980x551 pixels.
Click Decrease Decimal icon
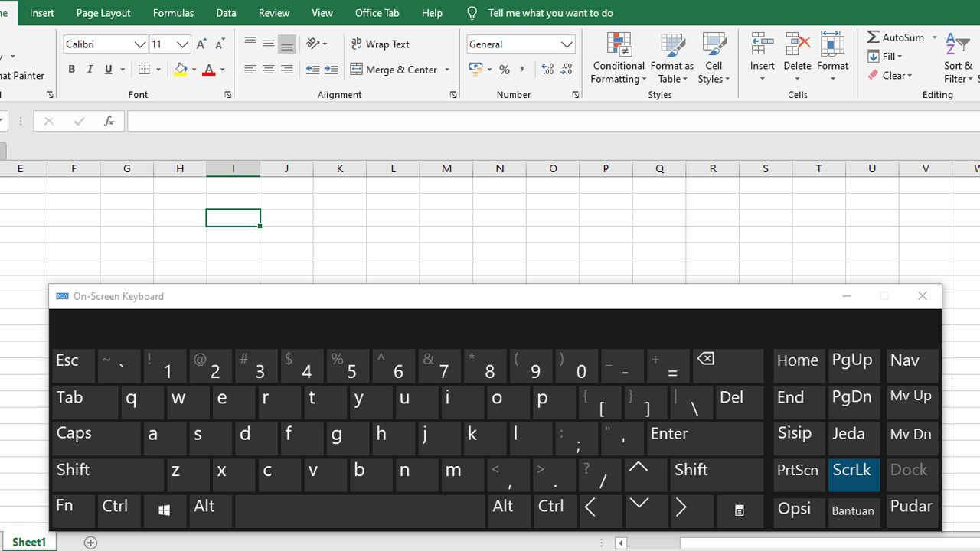tap(567, 70)
